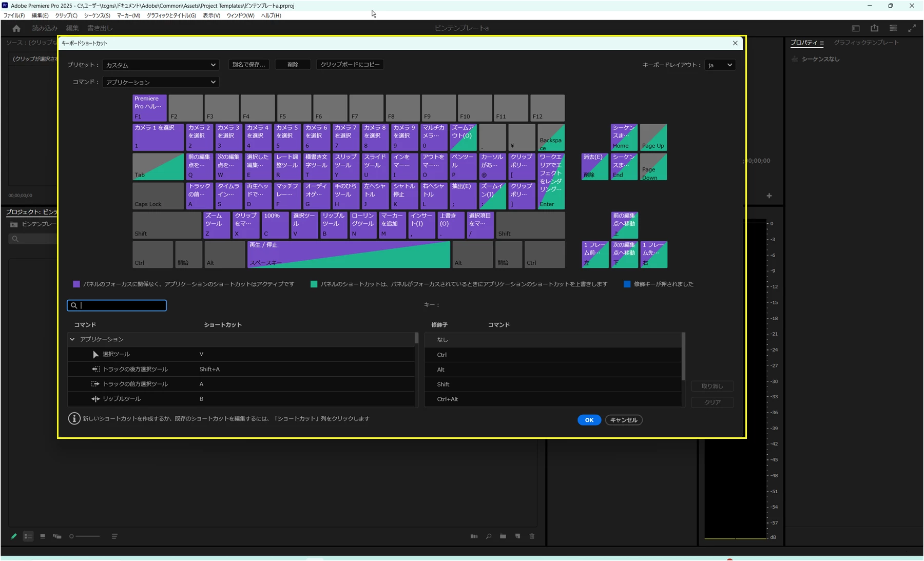Image resolution: width=924 pixels, height=561 pixels.
Task: Click the 別名で保存 button
Action: tap(249, 65)
